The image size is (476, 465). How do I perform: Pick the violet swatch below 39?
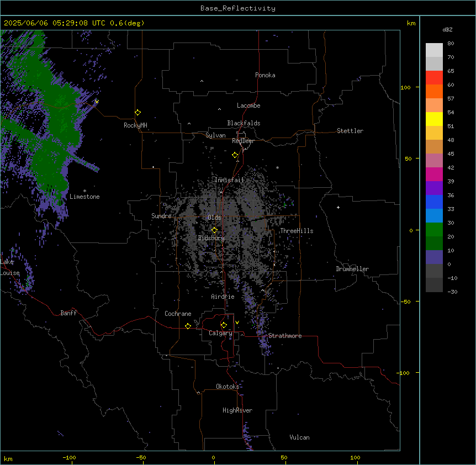(x=434, y=188)
